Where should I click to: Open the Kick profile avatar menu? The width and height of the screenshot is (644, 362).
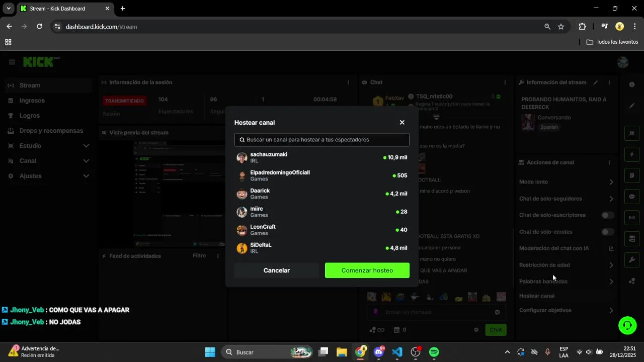[623, 62]
